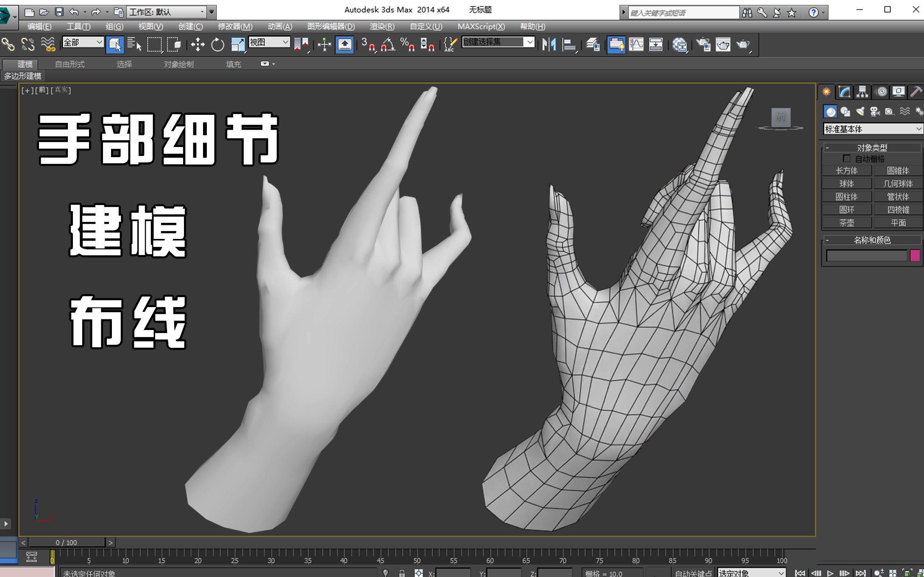Select the Rotate tool

coord(217,44)
